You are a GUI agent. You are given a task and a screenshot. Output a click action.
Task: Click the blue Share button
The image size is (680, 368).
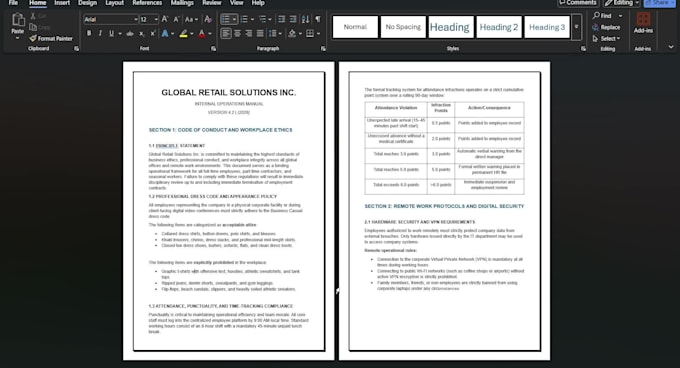pyautogui.click(x=660, y=3)
